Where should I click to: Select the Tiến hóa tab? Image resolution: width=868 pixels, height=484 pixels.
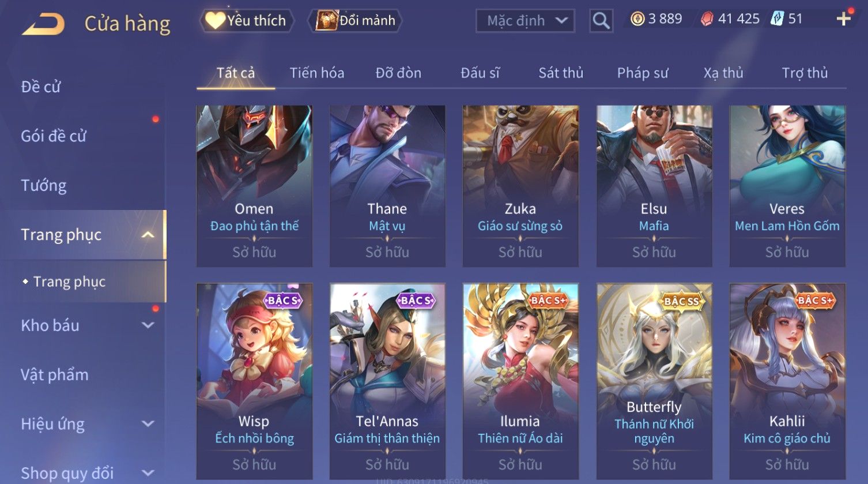click(317, 73)
